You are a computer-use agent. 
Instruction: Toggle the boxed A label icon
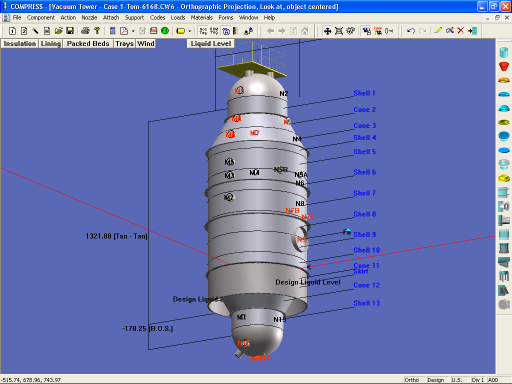coord(226,31)
